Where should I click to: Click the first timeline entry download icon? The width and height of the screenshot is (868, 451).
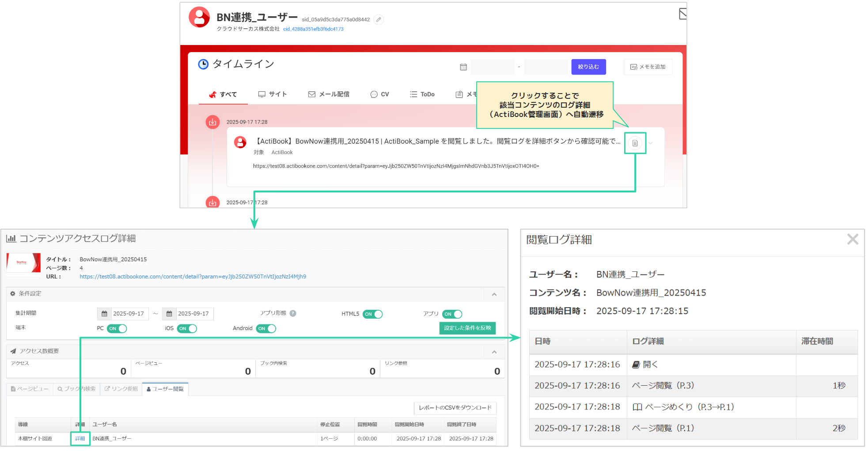212,122
